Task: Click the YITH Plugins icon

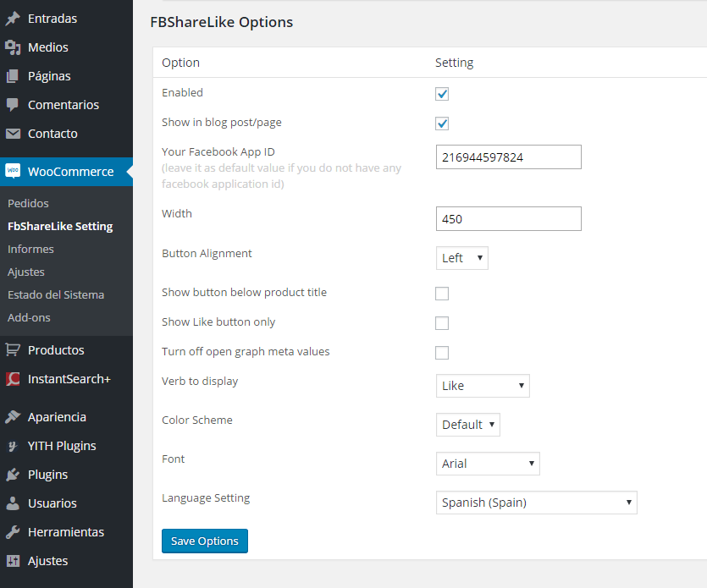Action: (x=13, y=446)
